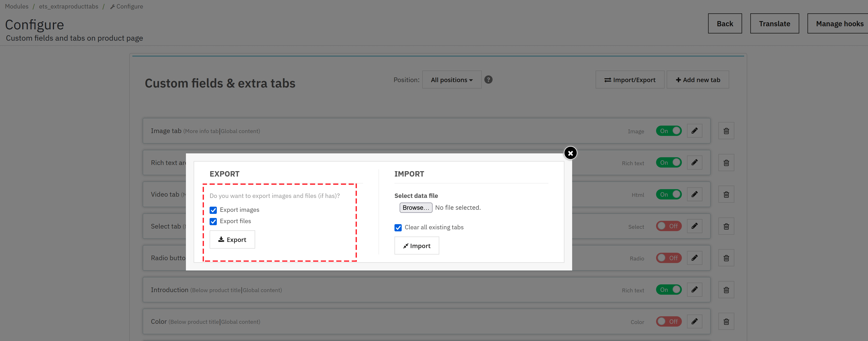Delete the Rich text row using trash icon
This screenshot has height=341, width=868.
(x=726, y=163)
